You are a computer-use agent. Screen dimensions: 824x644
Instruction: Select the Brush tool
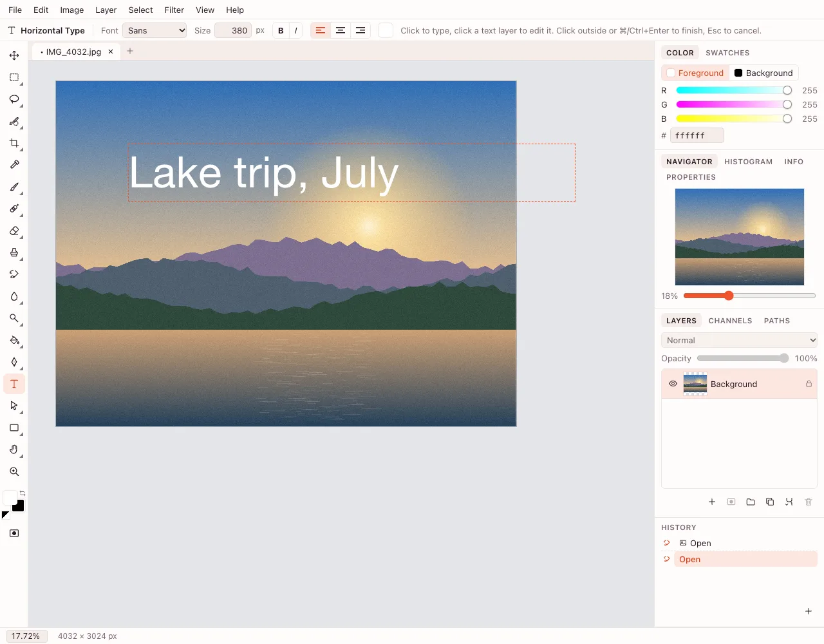click(14, 187)
